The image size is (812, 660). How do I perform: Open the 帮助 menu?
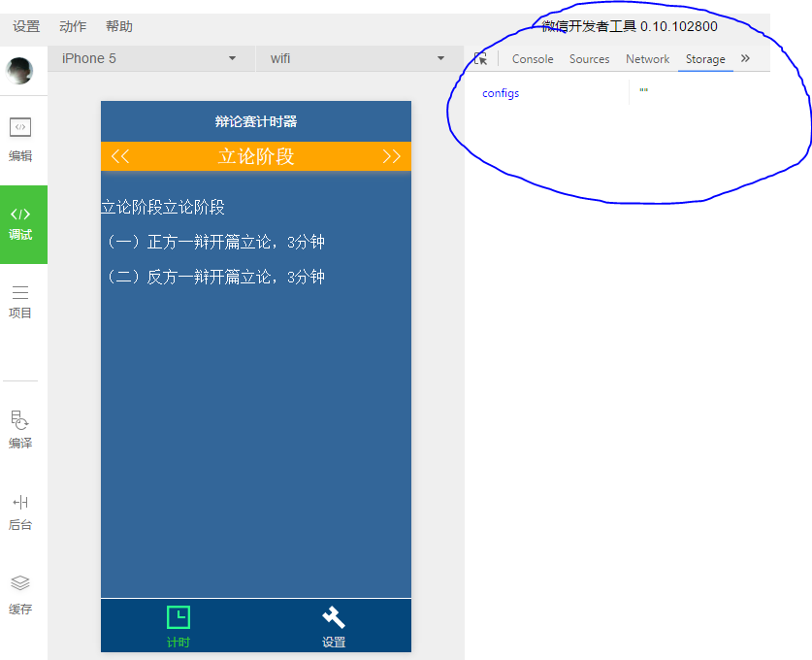point(119,26)
